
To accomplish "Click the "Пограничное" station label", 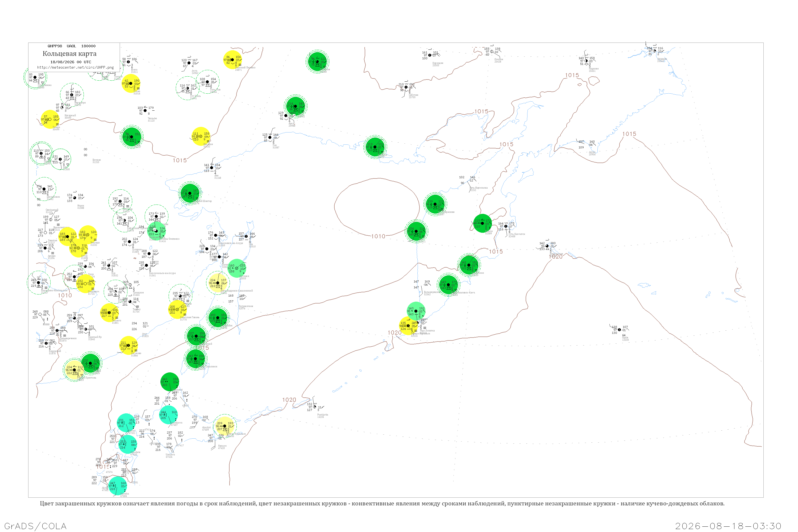I will tap(246, 306).
